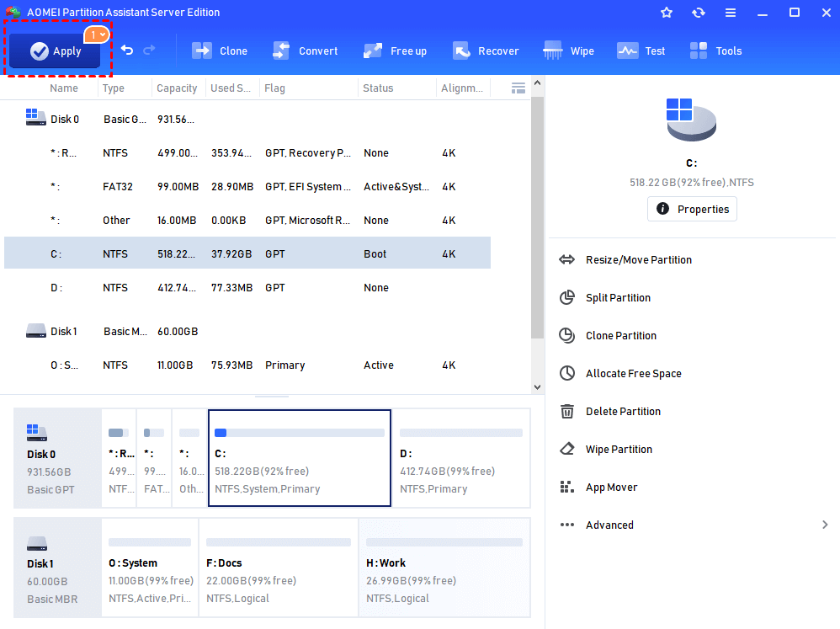Screen dimensions: 840x629
Task: Click the Wipe Partition eraser icon
Action: (566, 449)
